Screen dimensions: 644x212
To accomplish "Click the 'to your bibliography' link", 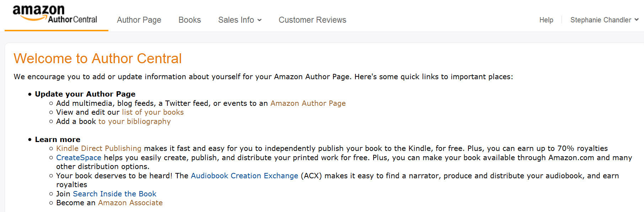I will coord(134,121).
